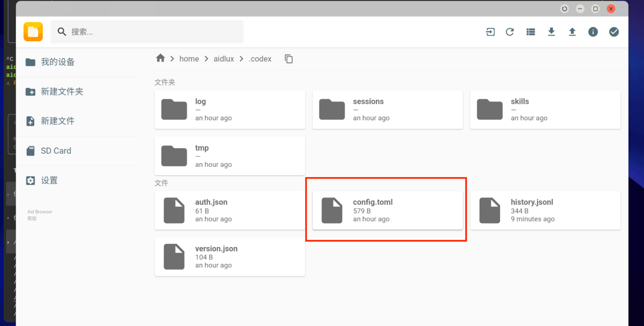Toggle multi-select with the checkmark icon

point(614,32)
